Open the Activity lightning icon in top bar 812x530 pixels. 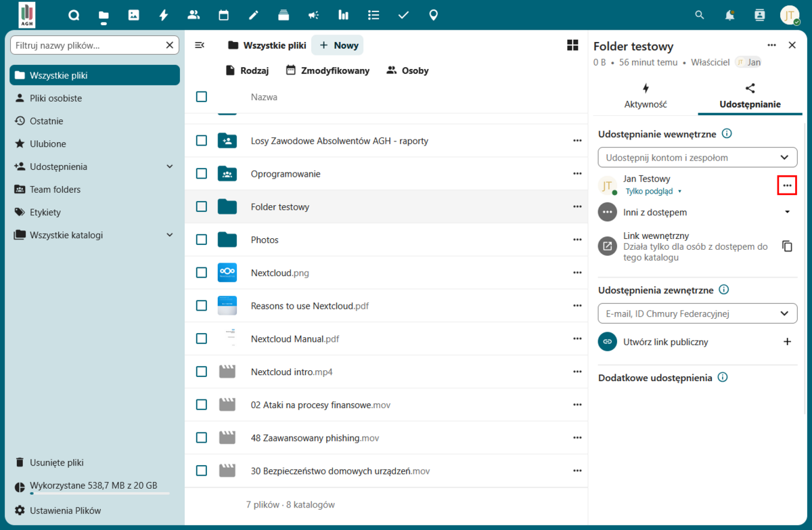(x=163, y=15)
